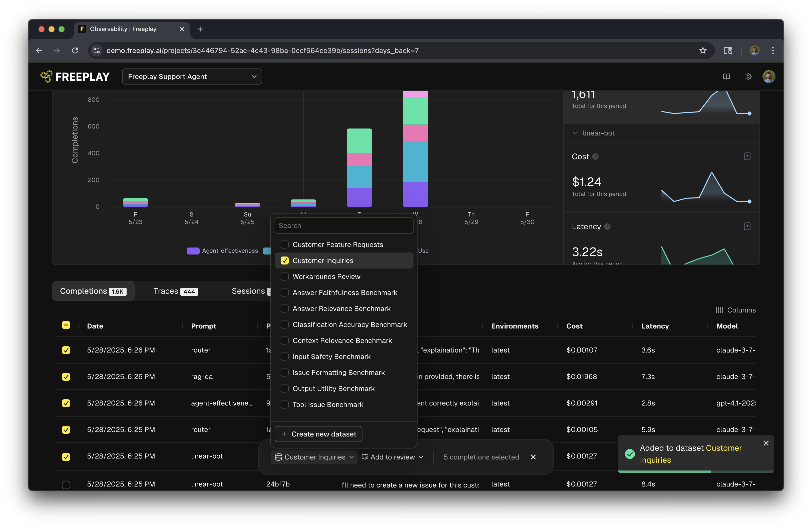The height and width of the screenshot is (528, 812).
Task: Expand the Add to review dropdown
Action: [x=392, y=457]
